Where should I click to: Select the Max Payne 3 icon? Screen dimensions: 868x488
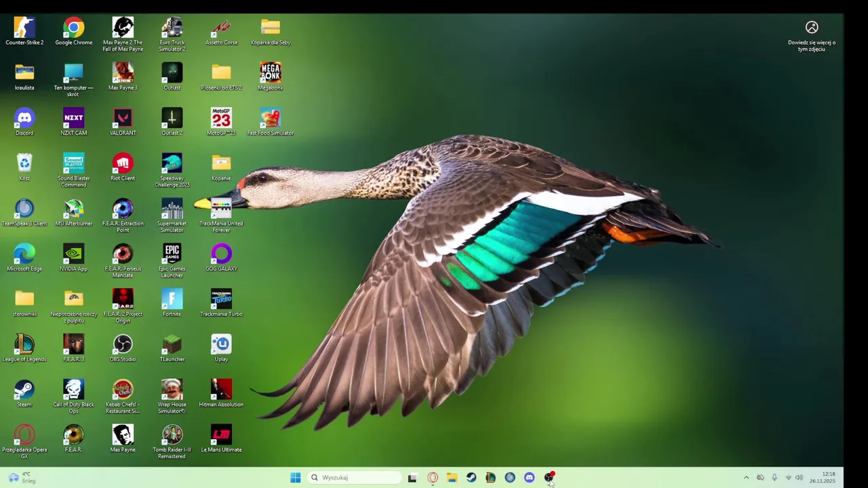123,77
